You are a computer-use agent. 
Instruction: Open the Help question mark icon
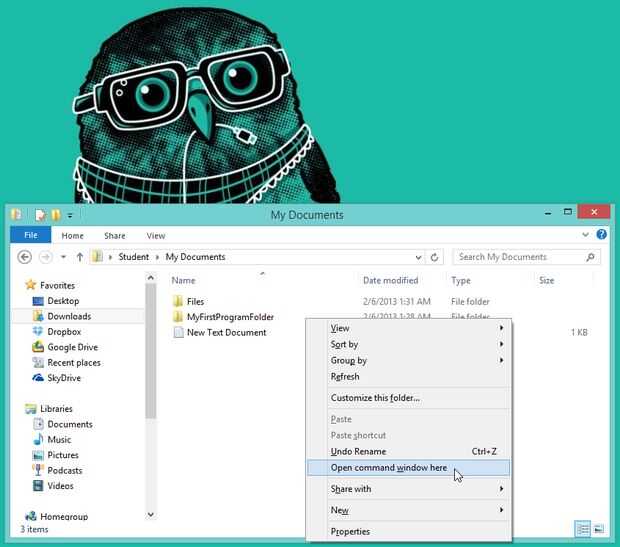pos(601,235)
